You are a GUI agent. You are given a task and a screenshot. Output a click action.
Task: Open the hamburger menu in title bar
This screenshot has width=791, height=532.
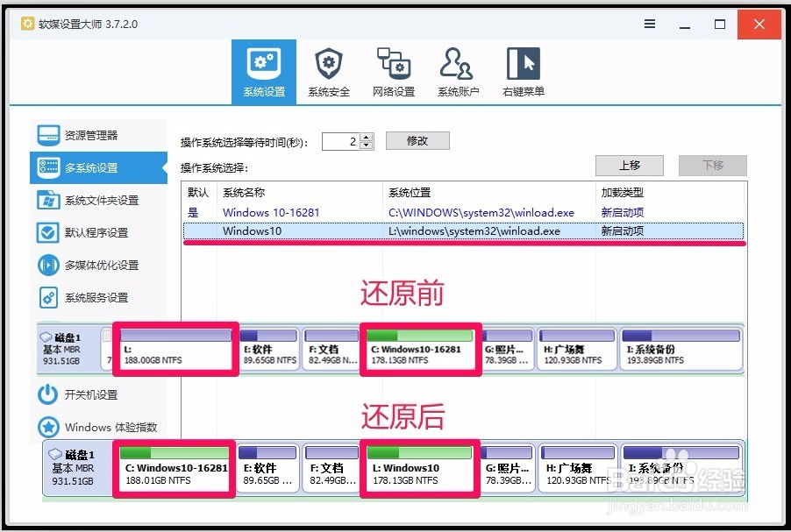[650, 25]
